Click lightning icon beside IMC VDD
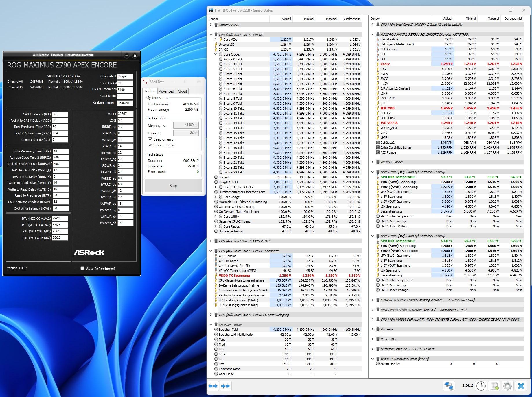 coord(378,108)
